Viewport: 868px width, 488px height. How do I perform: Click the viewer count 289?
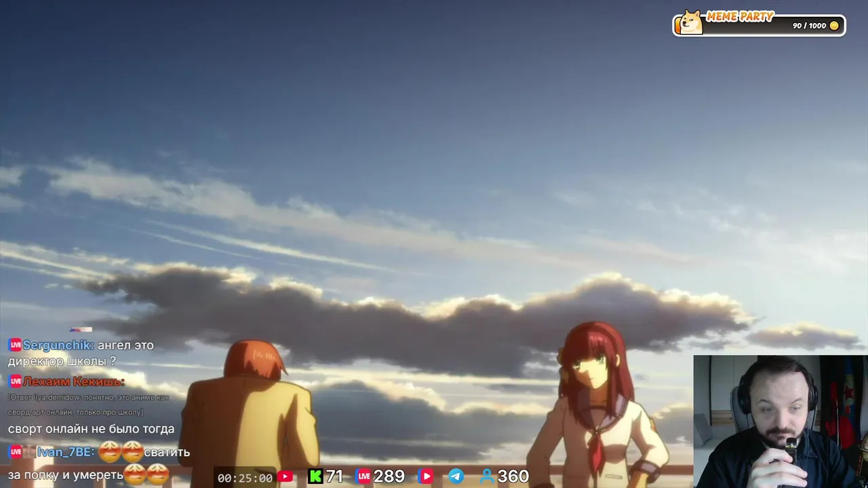(x=389, y=476)
